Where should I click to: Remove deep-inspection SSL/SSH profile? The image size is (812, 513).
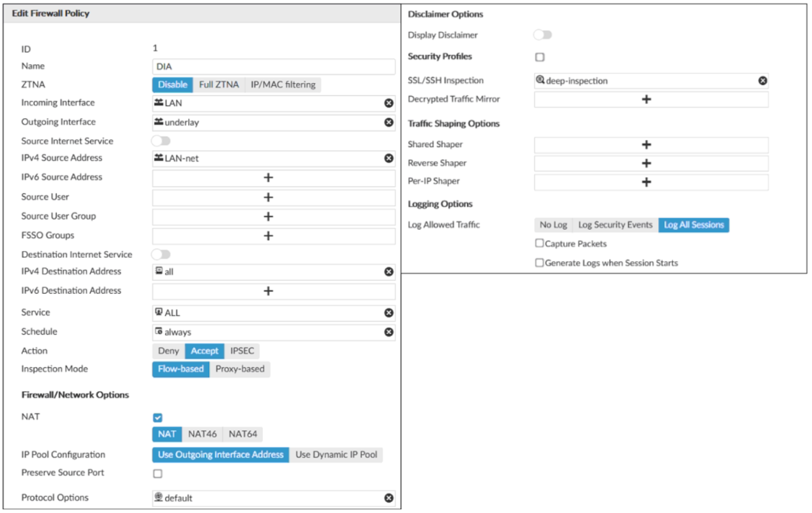[x=762, y=80]
